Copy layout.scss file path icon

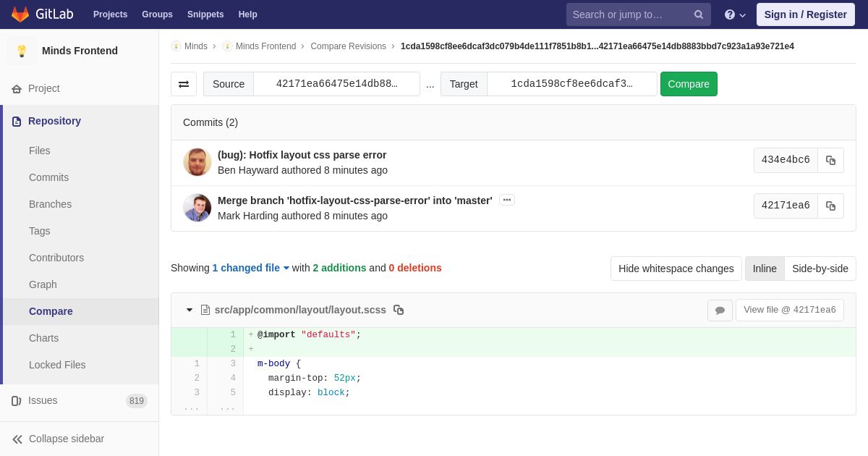tap(399, 310)
